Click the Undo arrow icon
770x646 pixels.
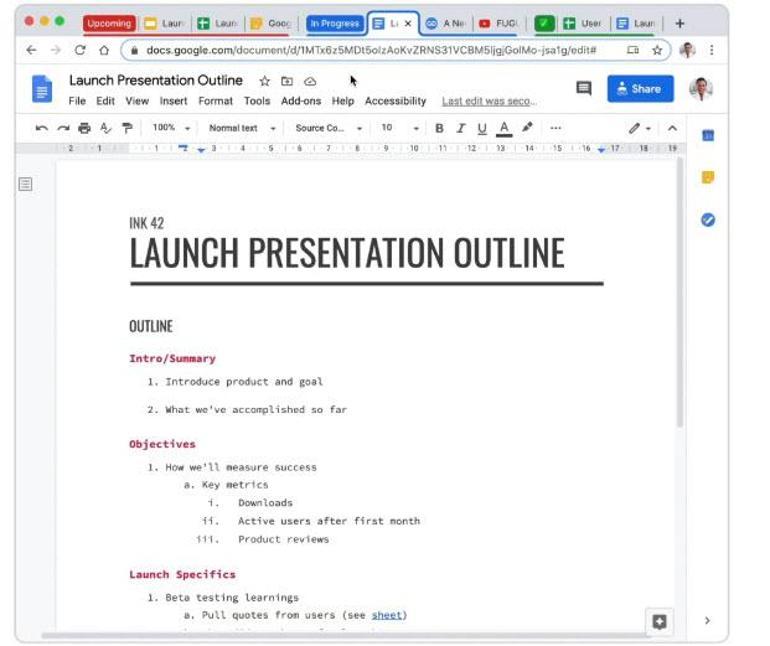(41, 128)
